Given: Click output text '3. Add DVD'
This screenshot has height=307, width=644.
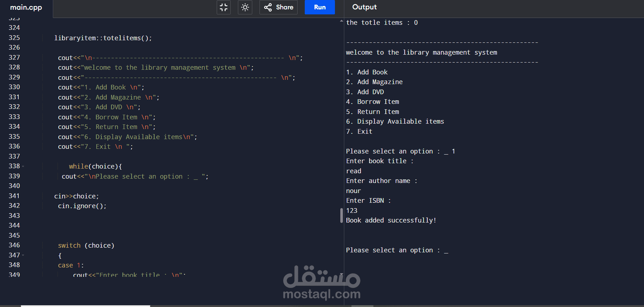Looking at the screenshot, I should [x=365, y=92].
